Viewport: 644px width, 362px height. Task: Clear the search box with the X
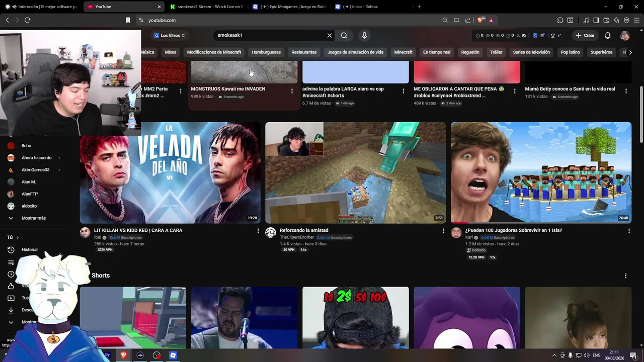[x=330, y=36]
